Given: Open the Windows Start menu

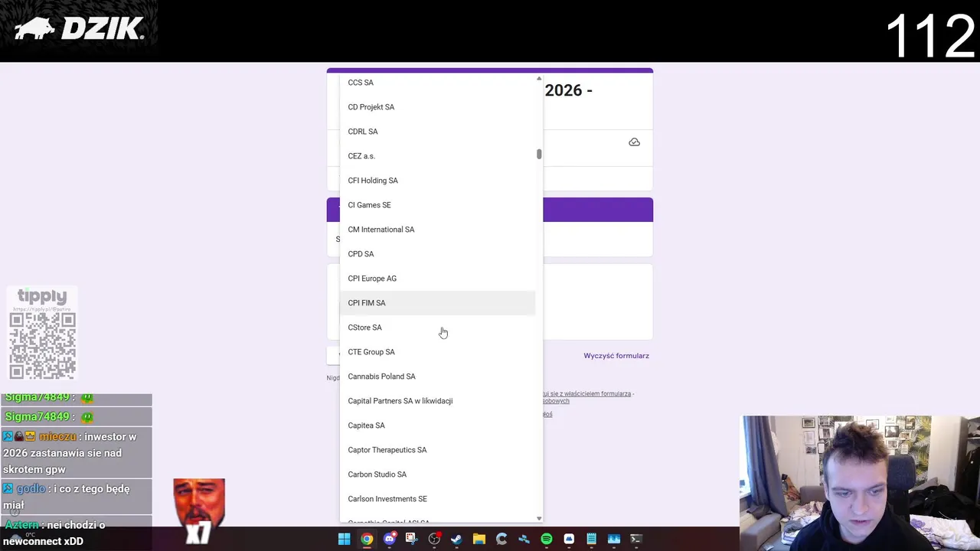Looking at the screenshot, I should pyautogui.click(x=345, y=539).
